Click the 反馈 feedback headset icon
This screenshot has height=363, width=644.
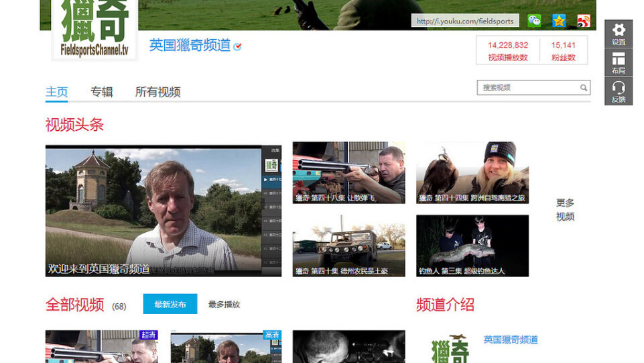619,91
